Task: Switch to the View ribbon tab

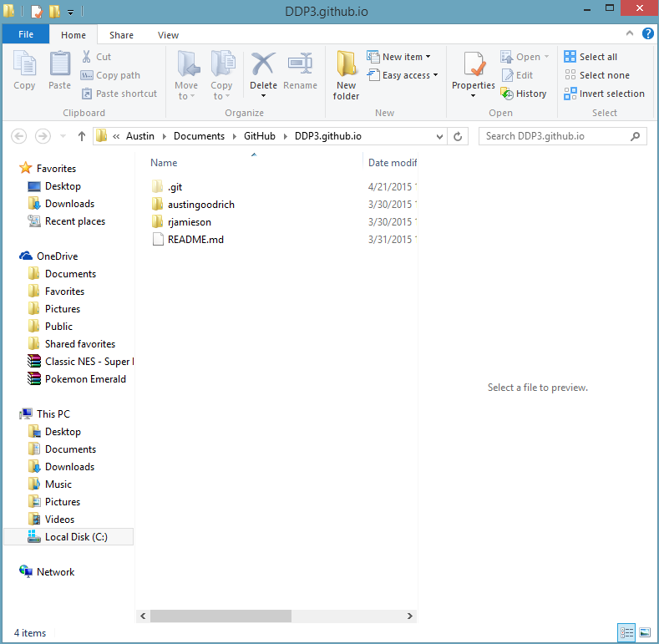Action: [168, 35]
